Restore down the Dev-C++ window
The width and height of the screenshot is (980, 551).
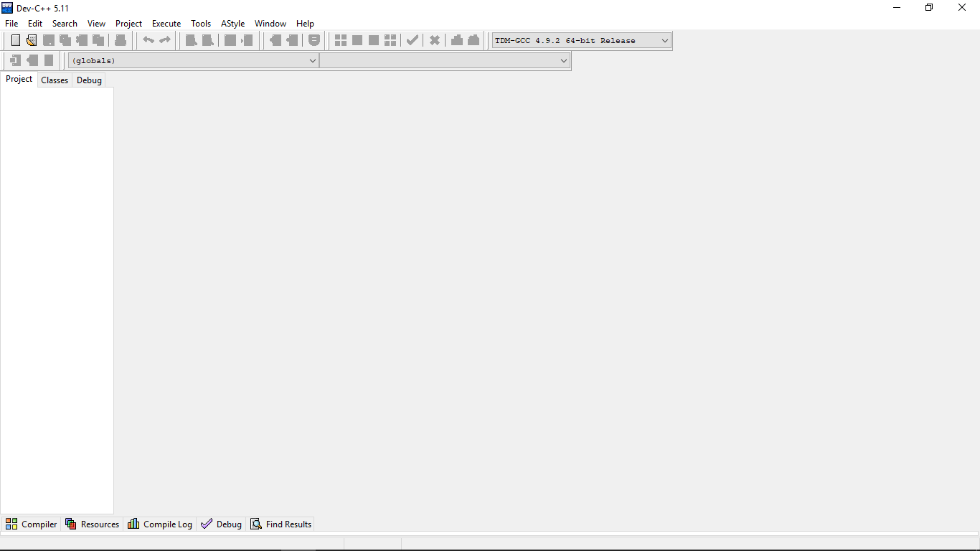929,8
